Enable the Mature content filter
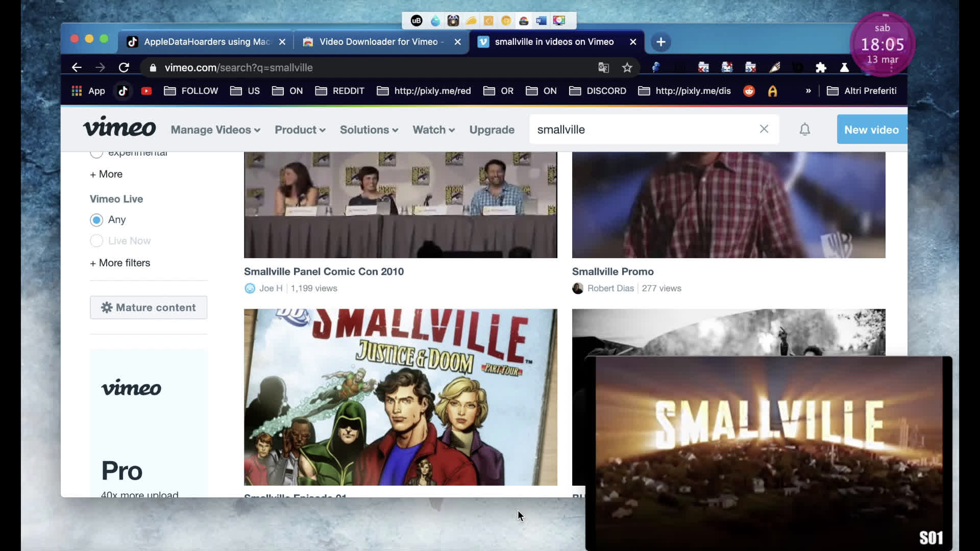Screen dimensions: 980x551 [x=148, y=307]
